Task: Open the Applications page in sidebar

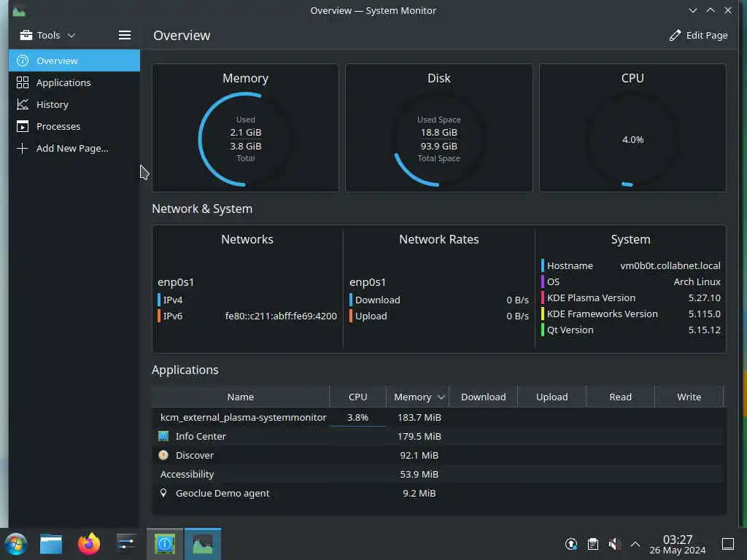Action: pyautogui.click(x=74, y=82)
